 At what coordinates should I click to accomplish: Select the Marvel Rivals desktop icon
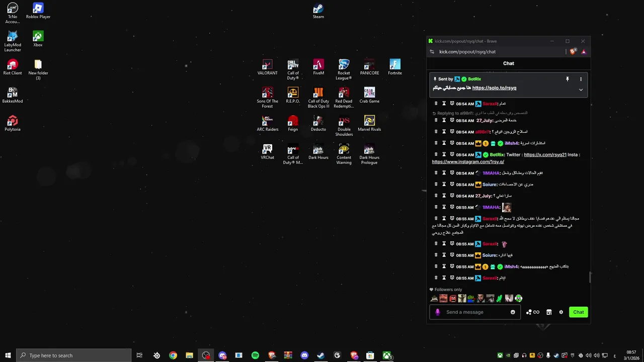tap(369, 124)
